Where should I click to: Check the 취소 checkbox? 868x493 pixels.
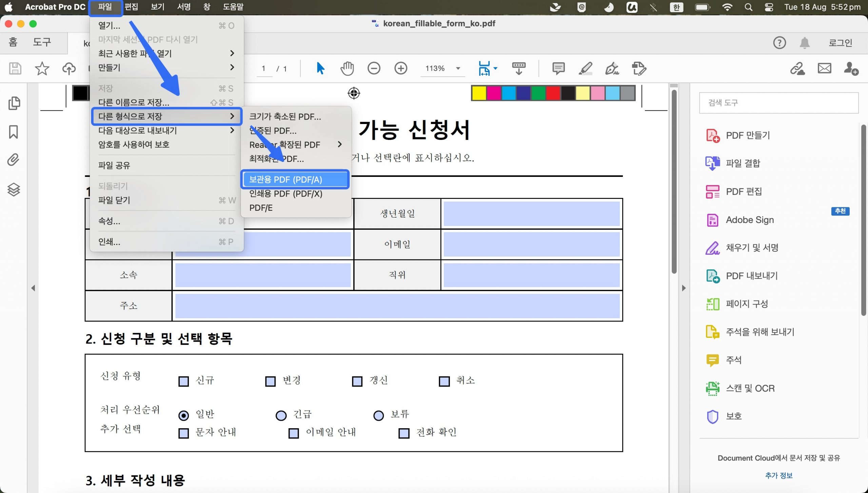click(x=444, y=381)
